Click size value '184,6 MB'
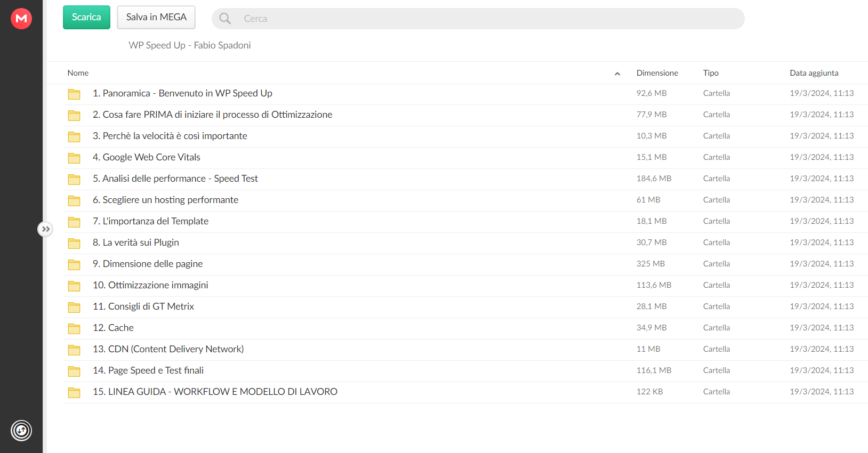This screenshot has height=453, width=868. pos(654,179)
